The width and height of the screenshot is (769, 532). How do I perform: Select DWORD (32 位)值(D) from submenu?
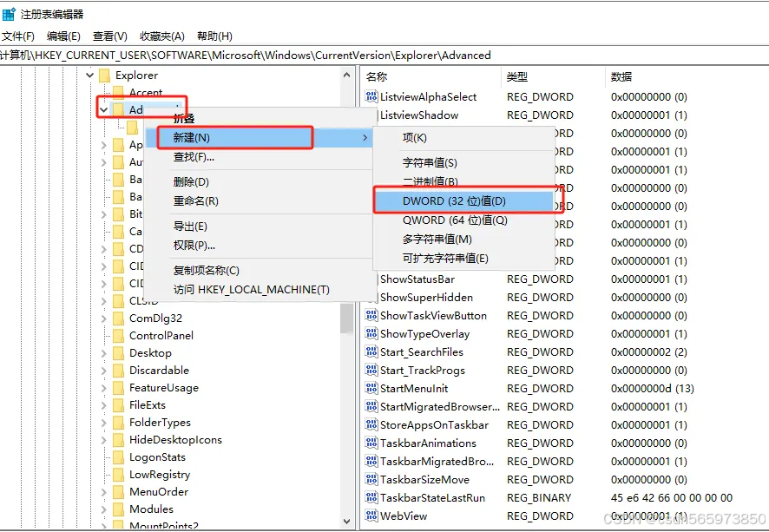pos(463,201)
